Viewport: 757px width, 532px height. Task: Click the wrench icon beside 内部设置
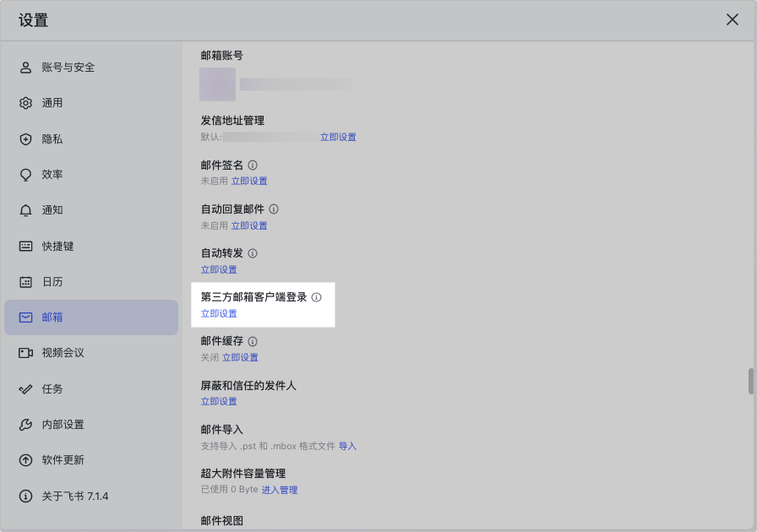[25, 425]
